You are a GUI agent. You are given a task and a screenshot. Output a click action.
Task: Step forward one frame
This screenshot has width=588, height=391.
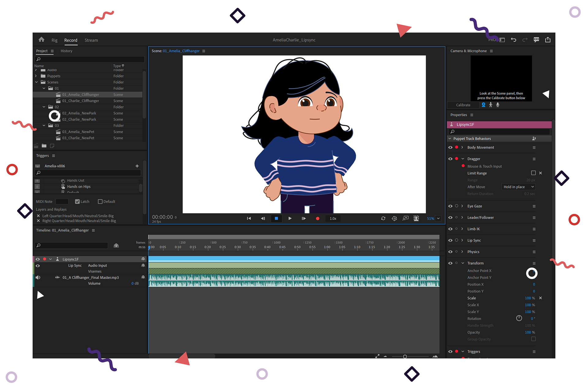[303, 218]
